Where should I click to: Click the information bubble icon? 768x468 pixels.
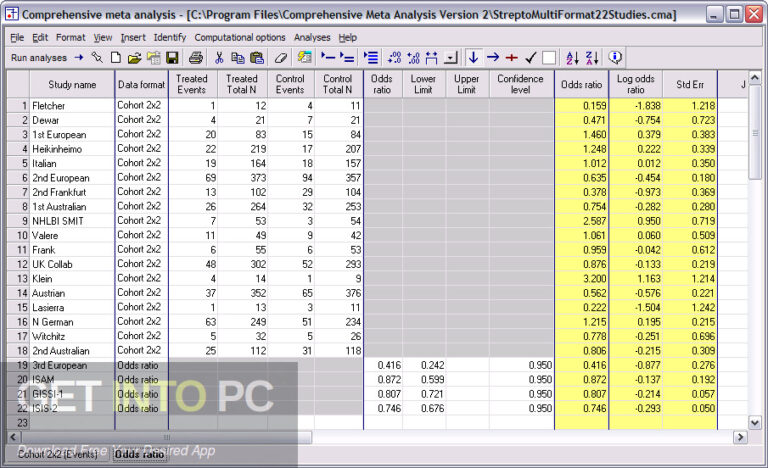[x=615, y=58]
